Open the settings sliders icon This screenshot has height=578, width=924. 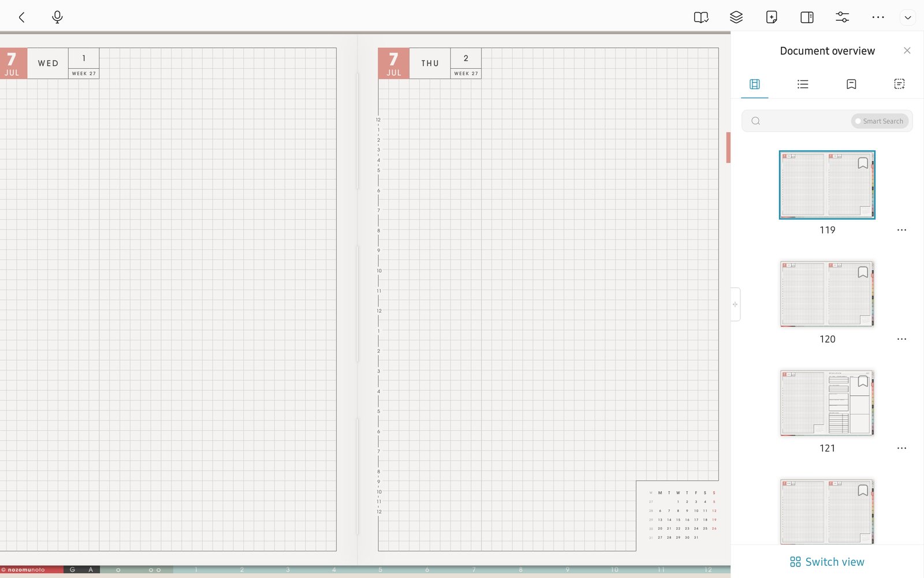click(843, 17)
